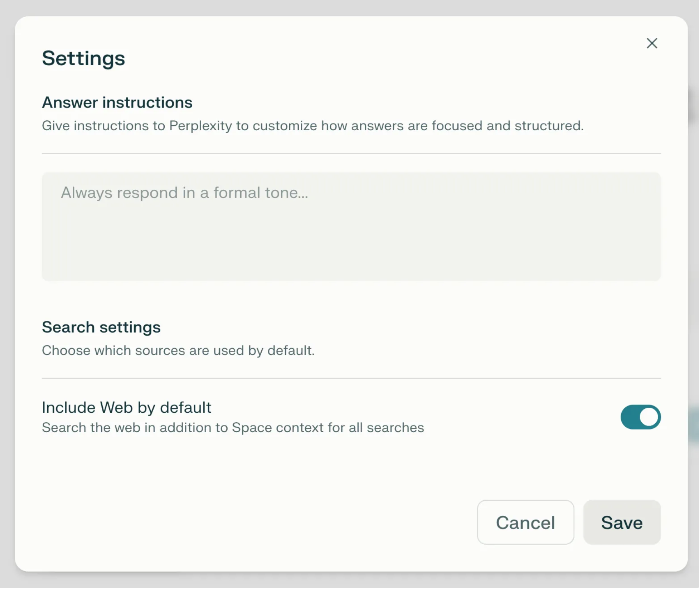Screen dimensions: 700x589
Task: Click the divider line under Search settings description
Action: point(351,378)
